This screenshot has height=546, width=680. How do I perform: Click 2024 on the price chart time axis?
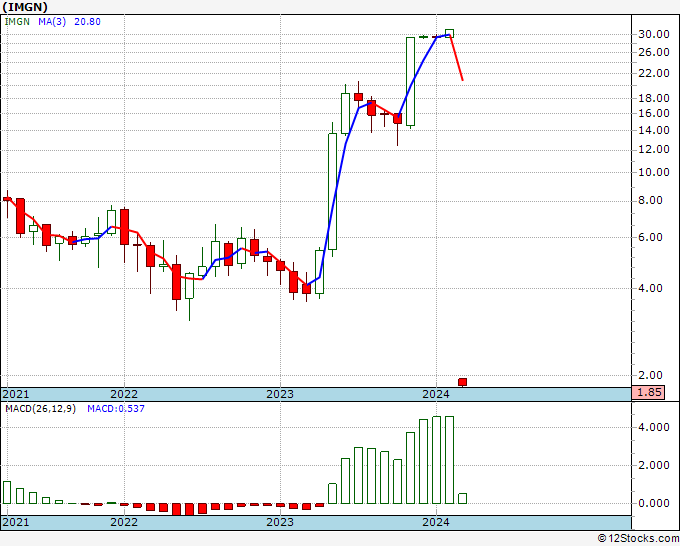[x=436, y=394]
